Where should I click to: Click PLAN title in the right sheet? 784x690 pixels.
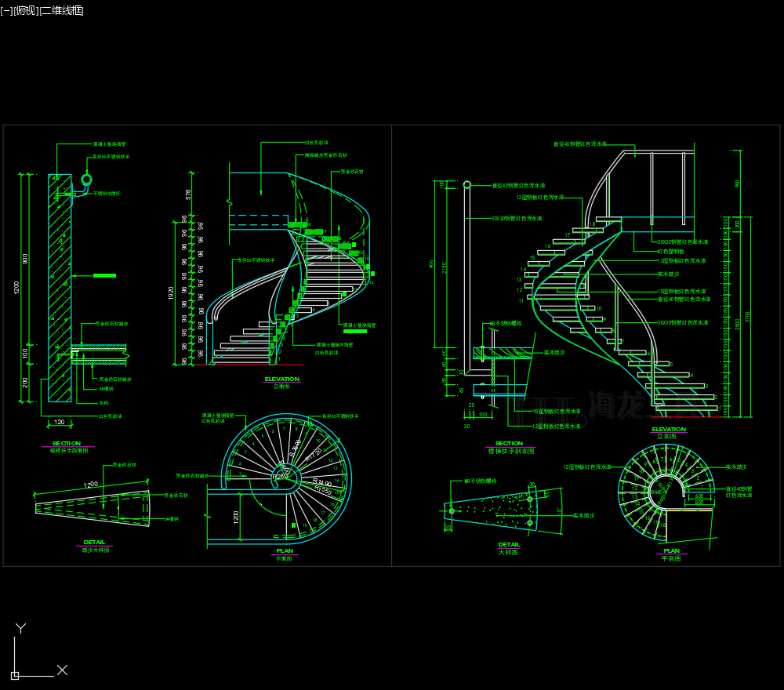pos(672,550)
